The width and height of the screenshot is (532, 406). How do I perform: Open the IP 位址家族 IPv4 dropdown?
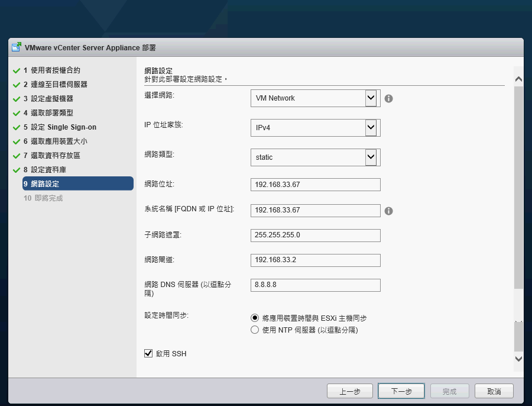315,128
